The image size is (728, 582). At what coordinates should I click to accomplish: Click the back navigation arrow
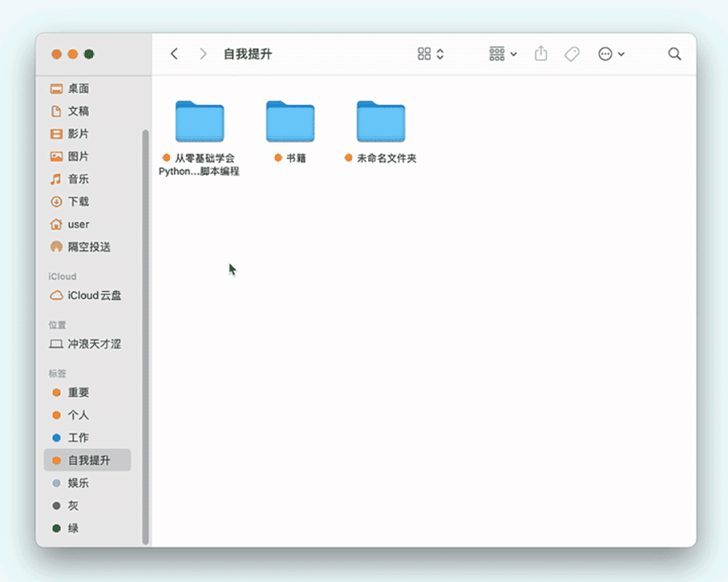coord(174,53)
